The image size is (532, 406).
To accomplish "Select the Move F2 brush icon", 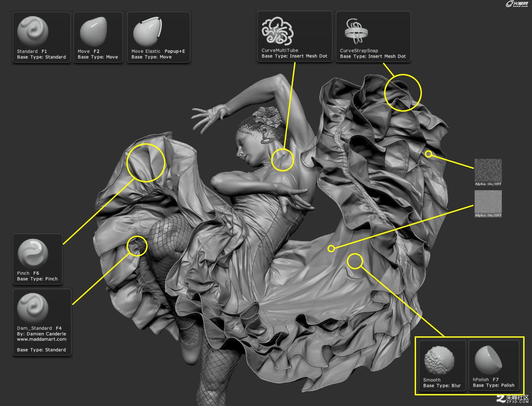I will (93, 31).
